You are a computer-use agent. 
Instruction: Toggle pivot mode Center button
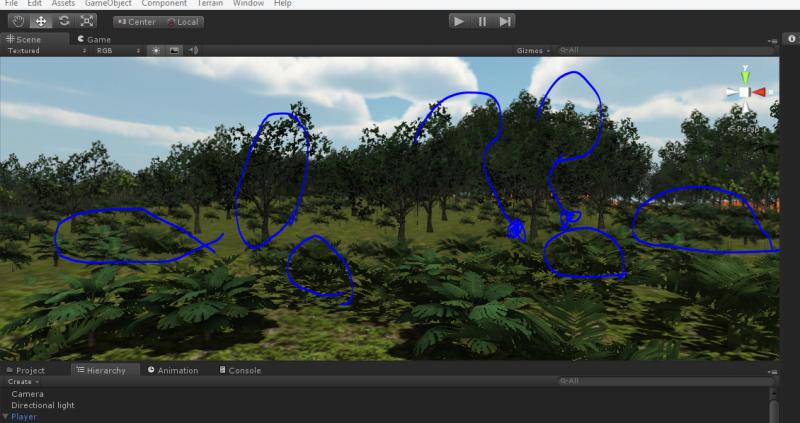click(136, 22)
